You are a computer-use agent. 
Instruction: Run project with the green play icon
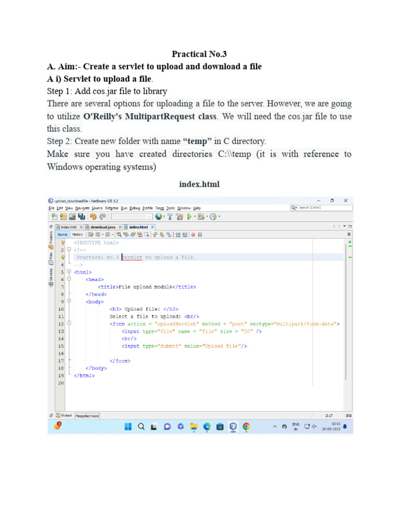click(189, 217)
